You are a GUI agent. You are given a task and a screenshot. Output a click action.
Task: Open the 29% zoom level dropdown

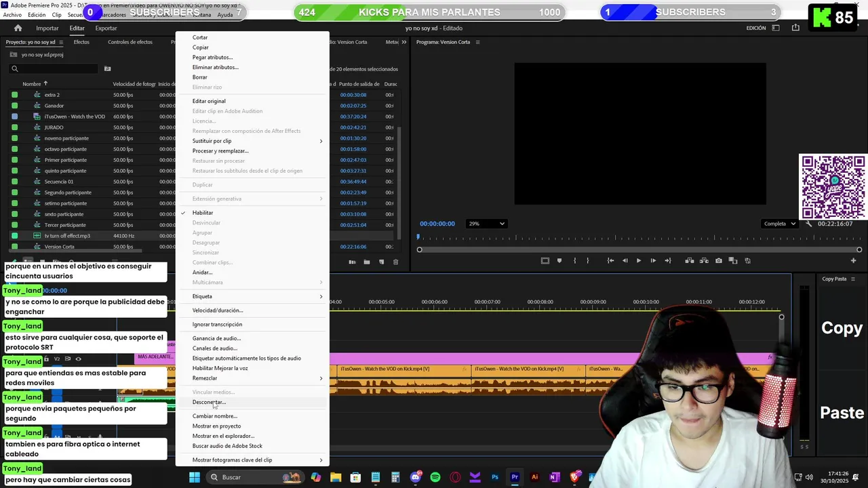[x=487, y=224]
